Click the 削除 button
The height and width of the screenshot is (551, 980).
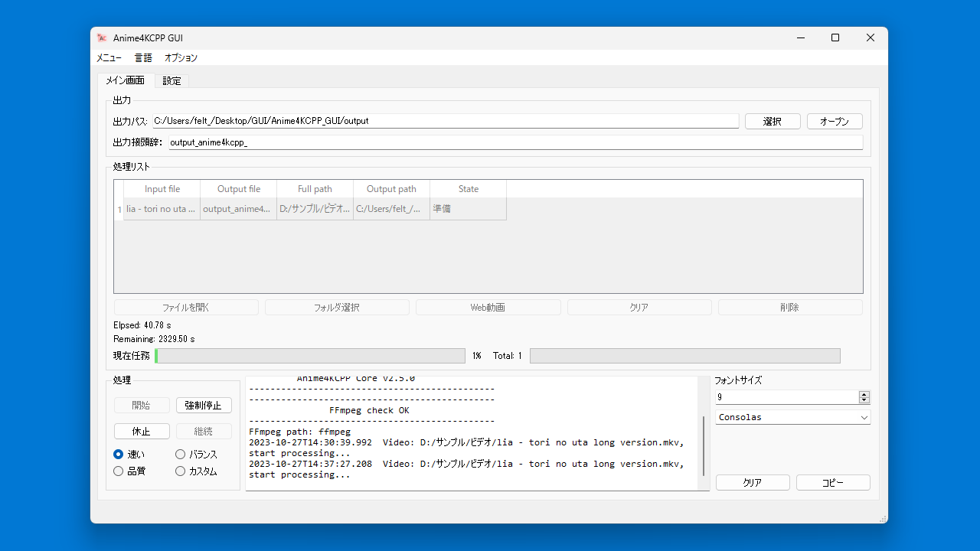[x=790, y=308]
